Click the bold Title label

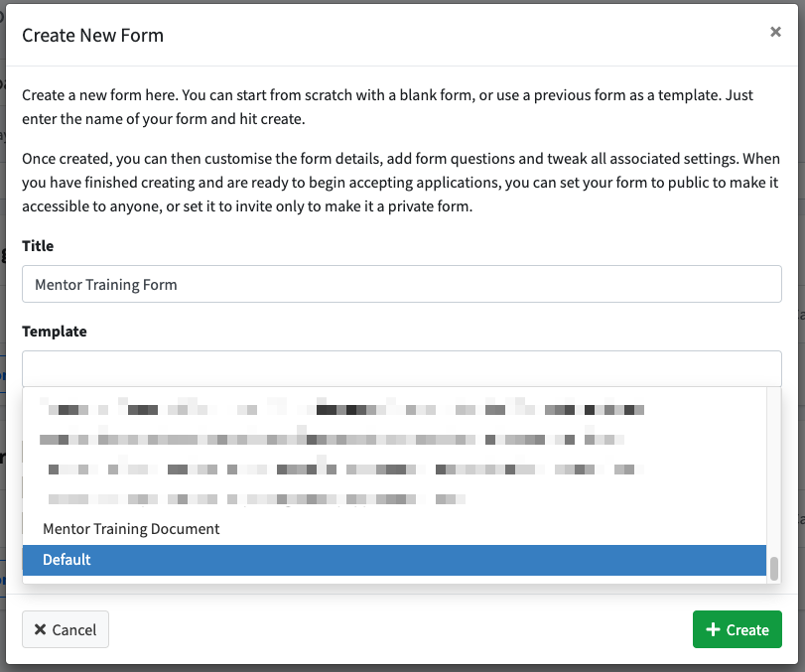pos(38,246)
